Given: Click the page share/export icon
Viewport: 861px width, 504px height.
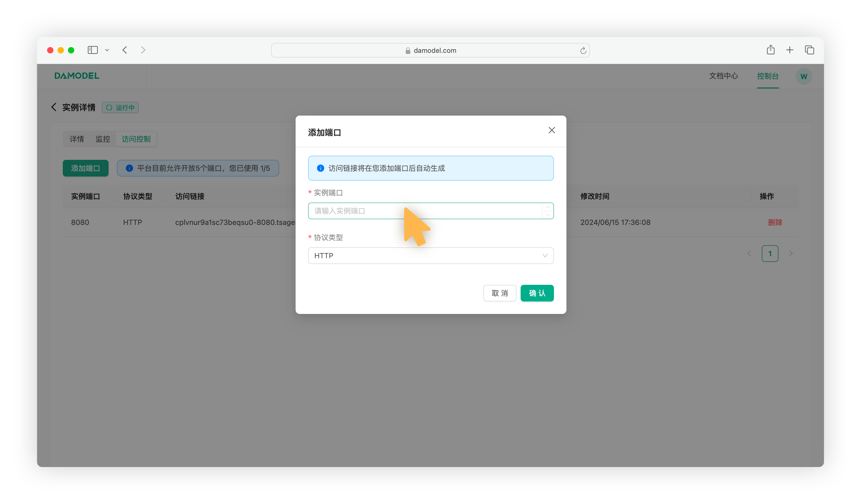Looking at the screenshot, I should tap(770, 50).
